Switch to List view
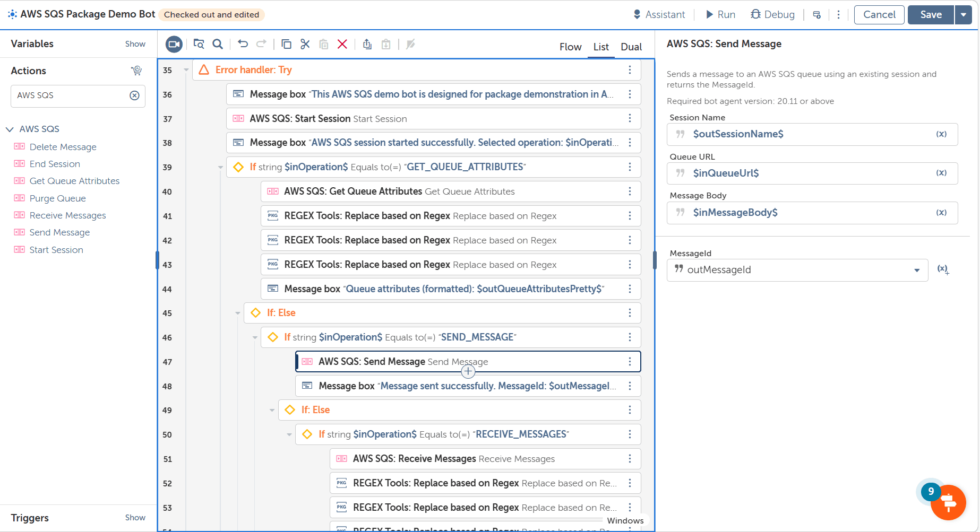This screenshot has height=532, width=980. [601, 47]
